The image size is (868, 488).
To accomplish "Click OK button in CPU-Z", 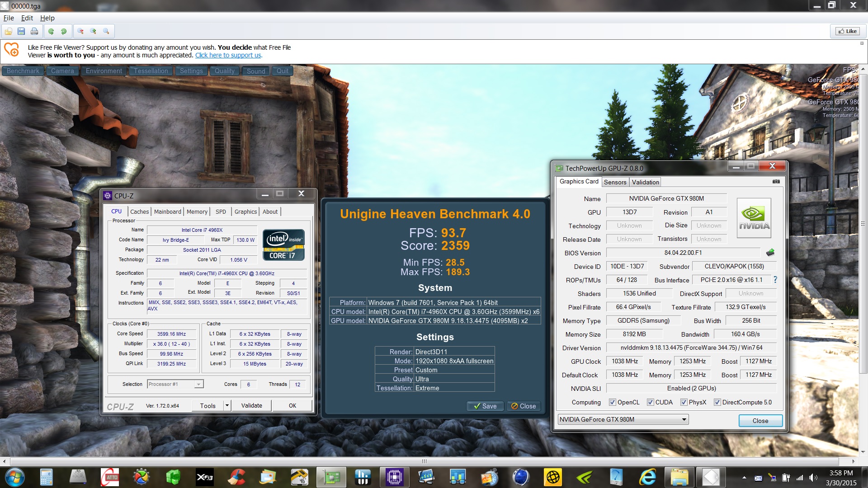I will click(292, 405).
